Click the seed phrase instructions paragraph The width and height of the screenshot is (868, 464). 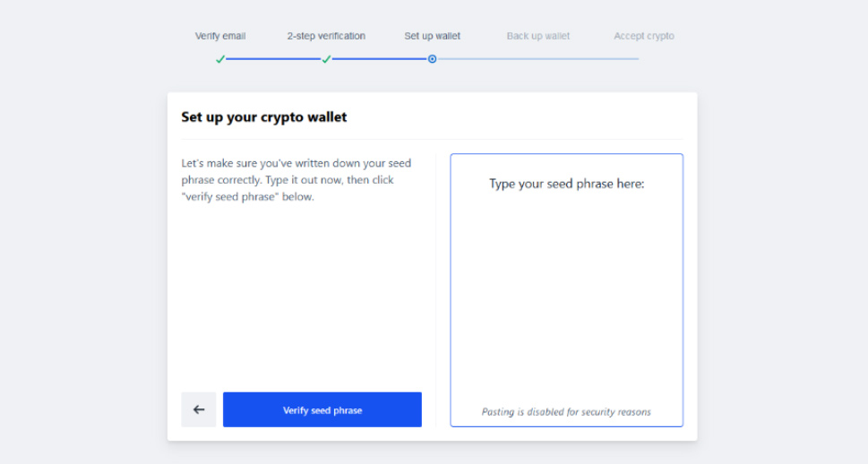click(296, 180)
